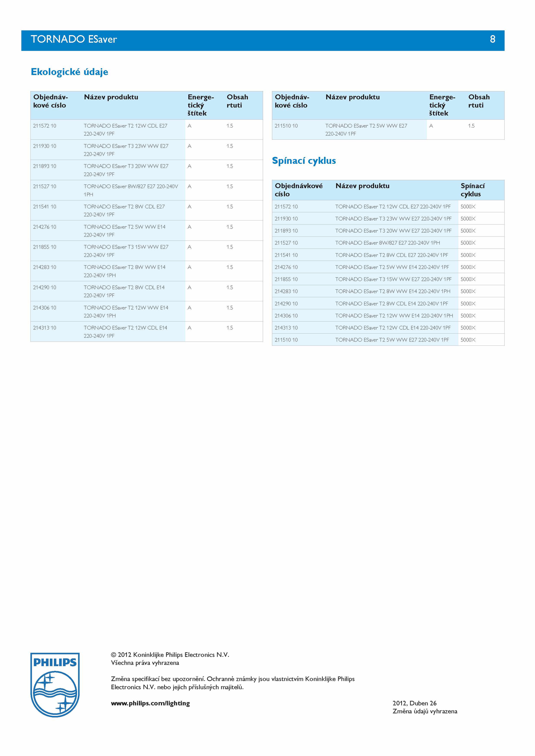Image resolution: width=535 pixels, height=756 pixels.
Task: Select the 8W/827 E27 product in the Spínací cyklus table
Action: tap(387, 243)
